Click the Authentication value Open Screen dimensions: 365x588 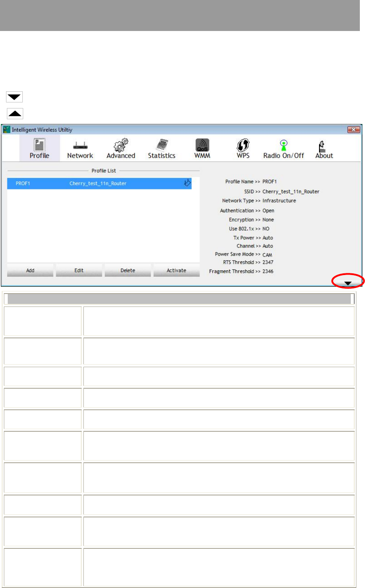(x=268, y=211)
